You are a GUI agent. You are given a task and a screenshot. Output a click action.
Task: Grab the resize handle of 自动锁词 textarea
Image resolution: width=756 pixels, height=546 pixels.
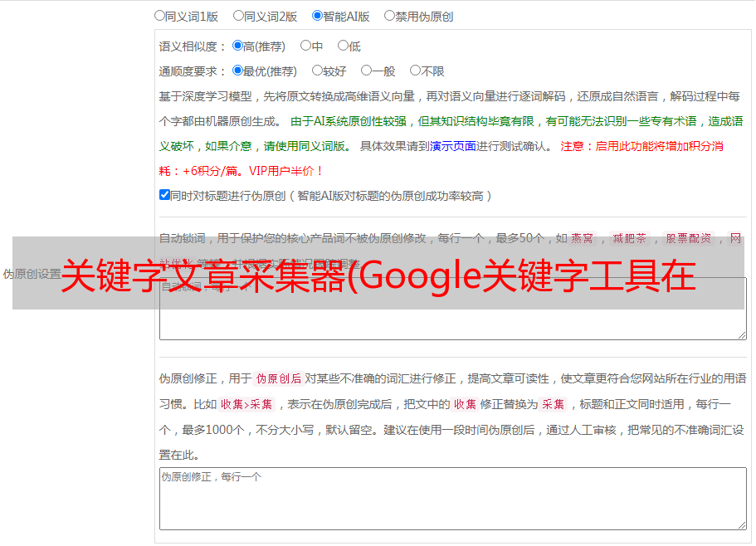tap(742, 335)
